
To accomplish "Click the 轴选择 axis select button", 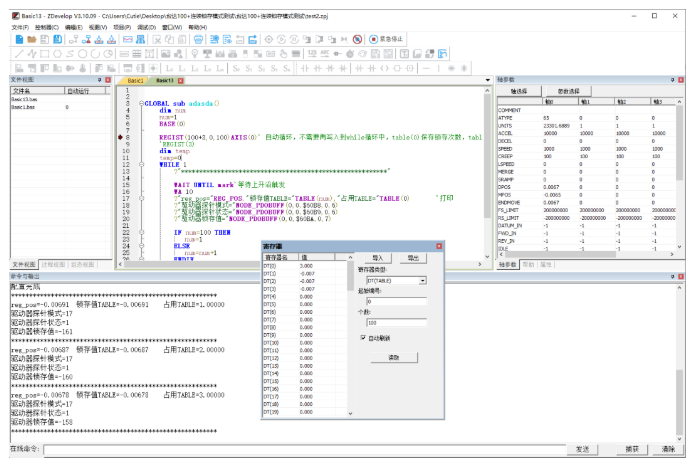I will click(519, 91).
